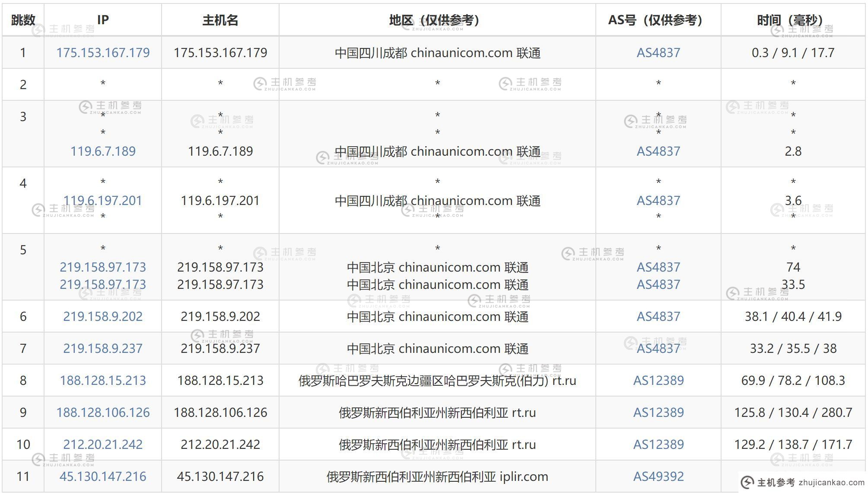Open AS12389 link in hop 10 row
The image size is (868, 493).
[x=658, y=445]
